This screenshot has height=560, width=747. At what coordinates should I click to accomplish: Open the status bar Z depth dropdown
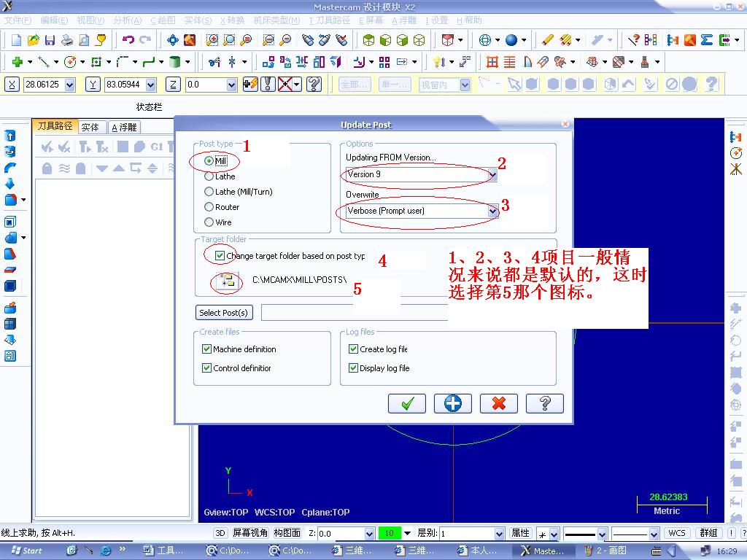[x=369, y=533]
